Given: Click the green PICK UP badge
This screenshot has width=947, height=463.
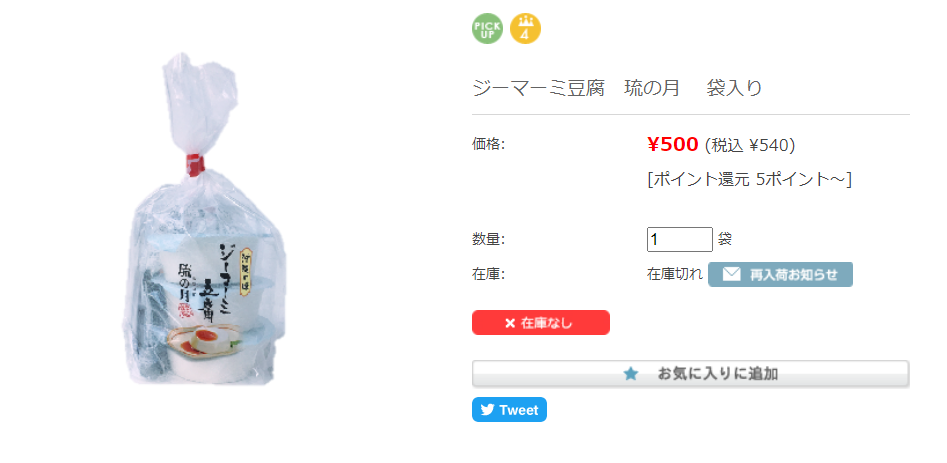Looking at the screenshot, I should [487, 29].
